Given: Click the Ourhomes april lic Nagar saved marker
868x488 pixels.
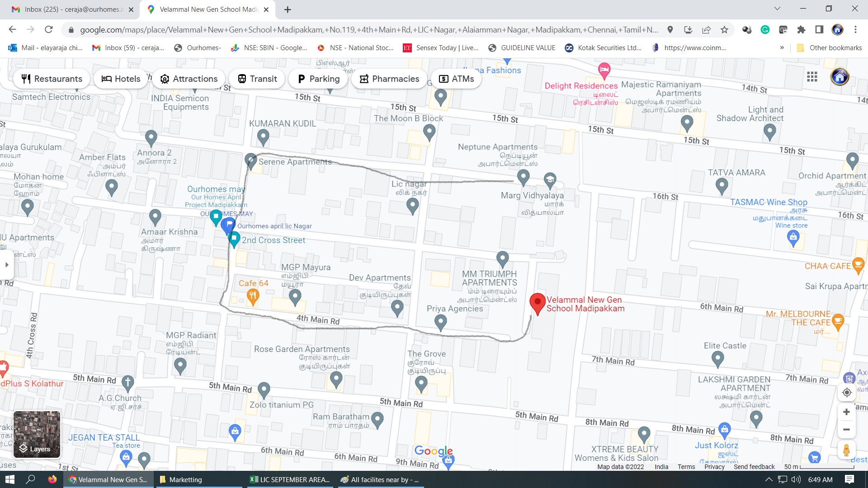Looking at the screenshot, I should tap(229, 225).
